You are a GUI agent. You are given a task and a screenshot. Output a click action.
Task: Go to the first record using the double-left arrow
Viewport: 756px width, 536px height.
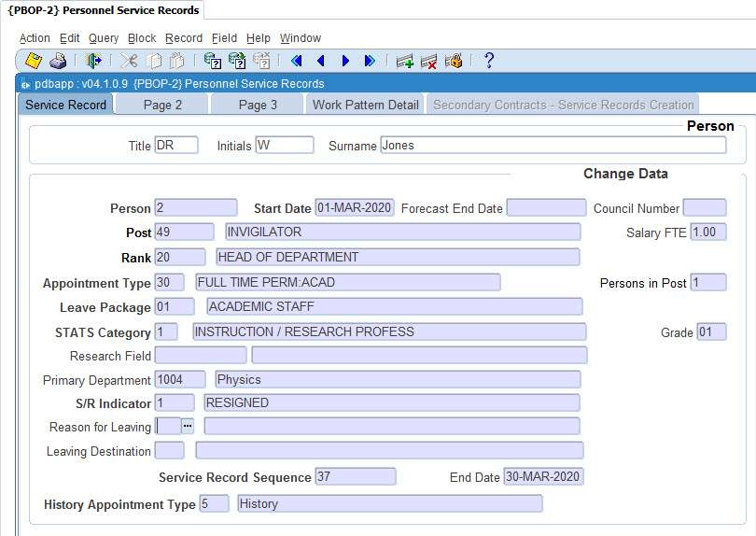(x=297, y=62)
